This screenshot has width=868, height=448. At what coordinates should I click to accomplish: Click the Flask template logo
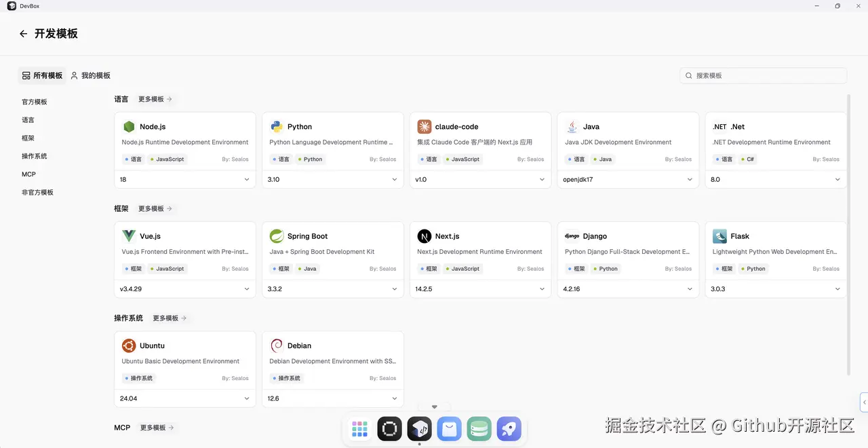coord(719,236)
